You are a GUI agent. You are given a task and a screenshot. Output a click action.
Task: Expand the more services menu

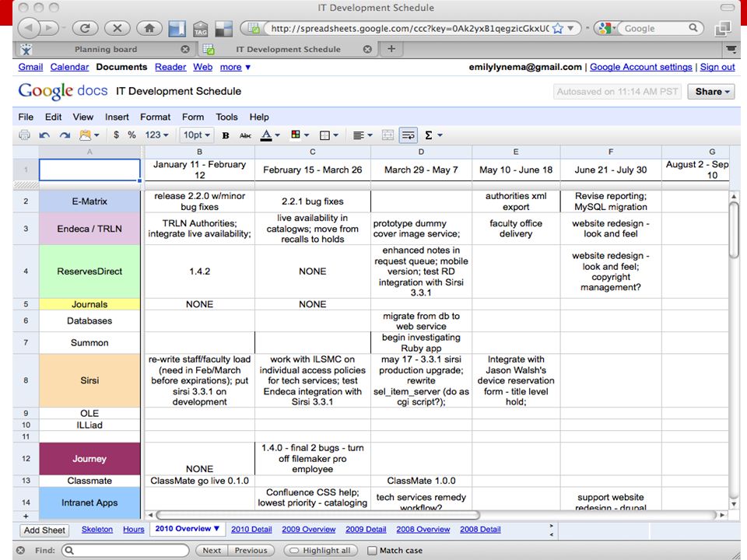point(235,67)
